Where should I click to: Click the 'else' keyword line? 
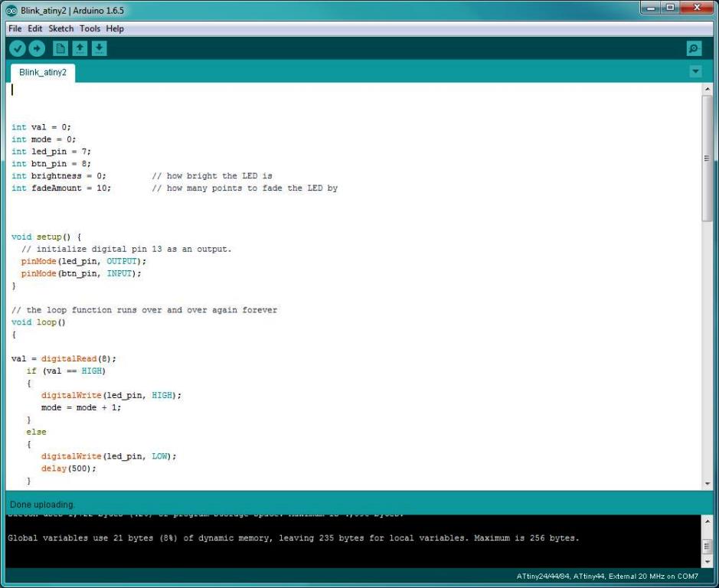36,432
